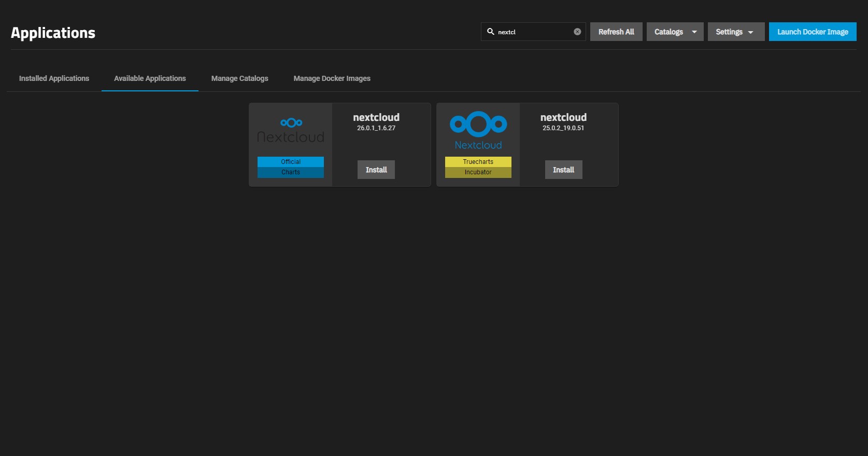The image size is (868, 456).
Task: Select the Available Applications tab
Action: click(x=150, y=78)
